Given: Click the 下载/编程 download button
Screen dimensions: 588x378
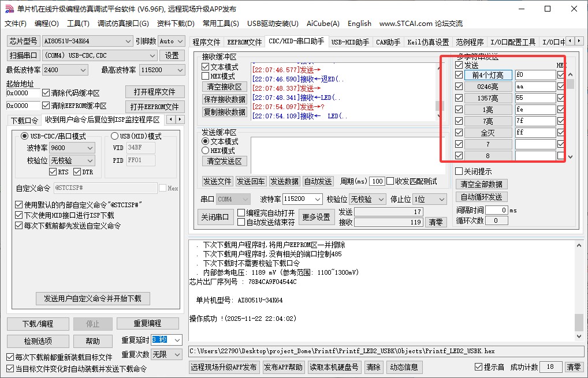Looking at the screenshot, I should (37, 323).
